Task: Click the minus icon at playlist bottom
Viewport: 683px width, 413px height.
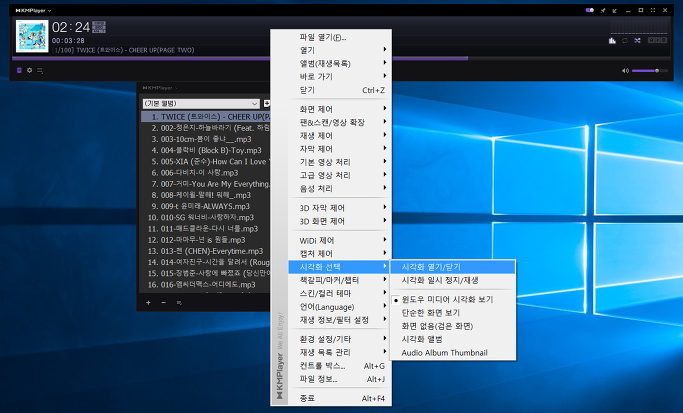Action: pyautogui.click(x=163, y=302)
